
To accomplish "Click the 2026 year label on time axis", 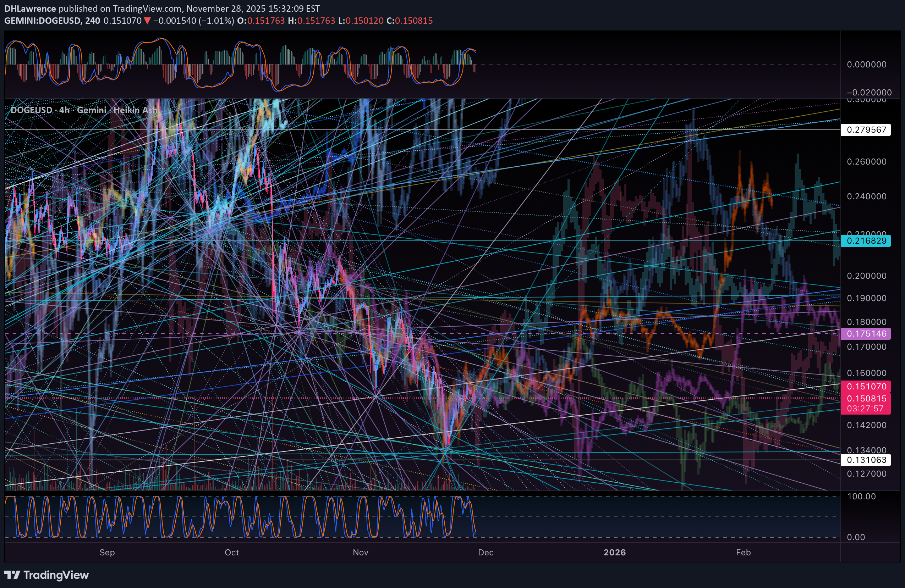I will tap(614, 552).
